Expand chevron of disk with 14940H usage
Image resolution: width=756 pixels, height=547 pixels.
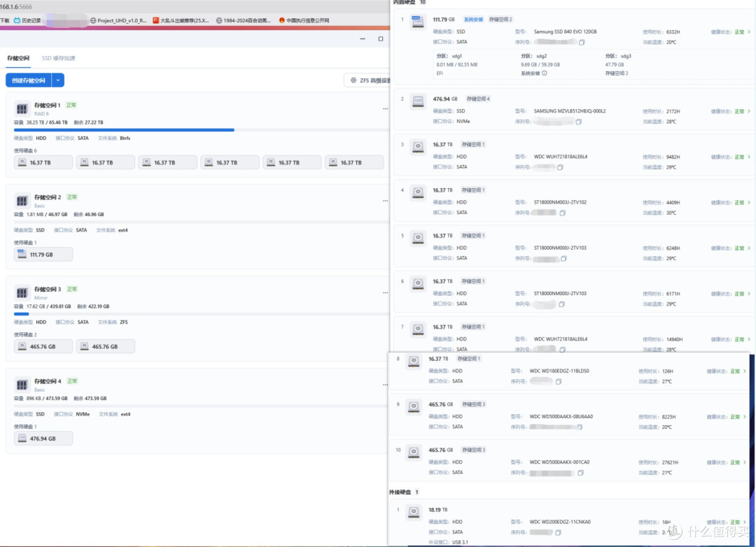[749, 339]
